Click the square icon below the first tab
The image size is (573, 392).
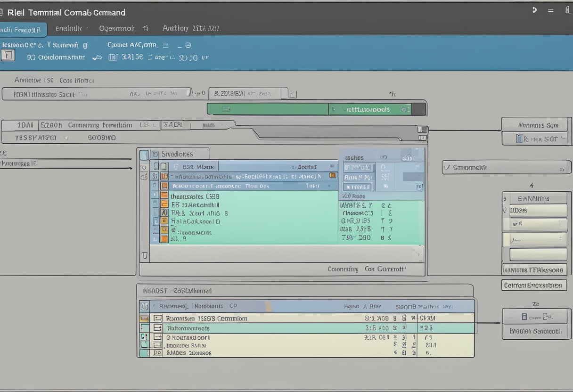(x=8, y=56)
